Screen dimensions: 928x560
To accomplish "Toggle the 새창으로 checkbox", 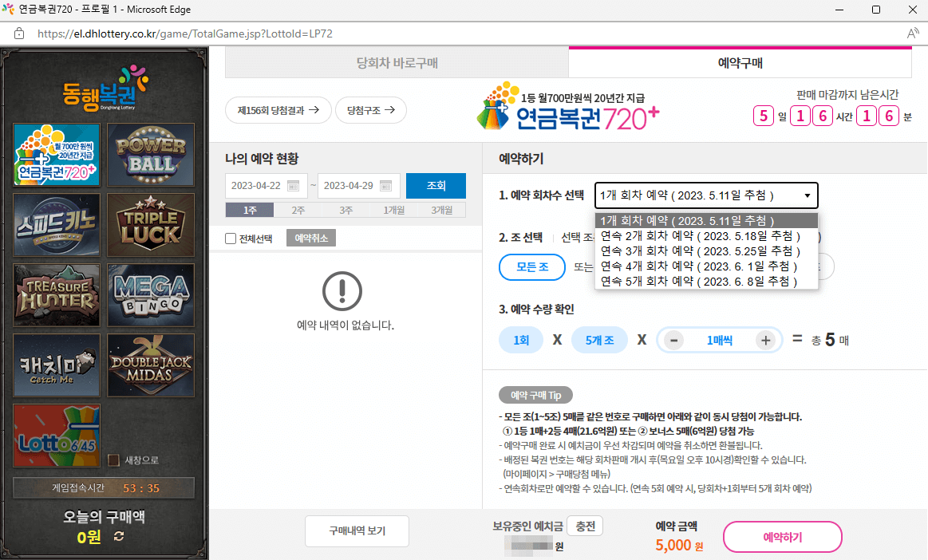I will 113,460.
